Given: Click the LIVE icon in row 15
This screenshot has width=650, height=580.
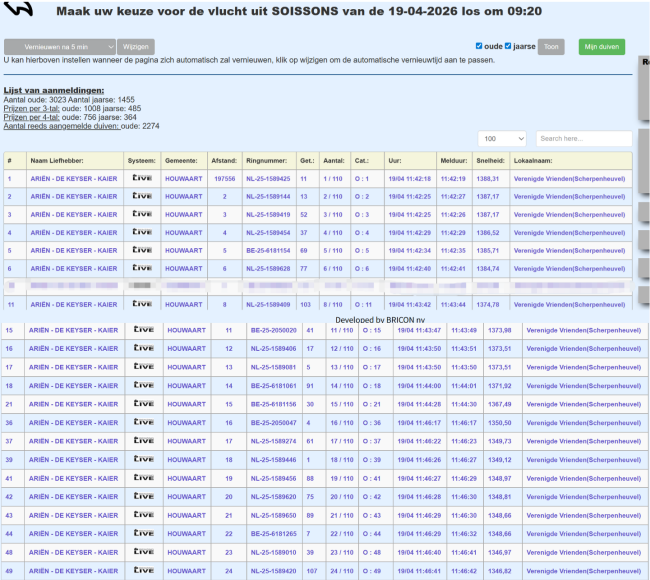Looking at the screenshot, I should [x=142, y=330].
